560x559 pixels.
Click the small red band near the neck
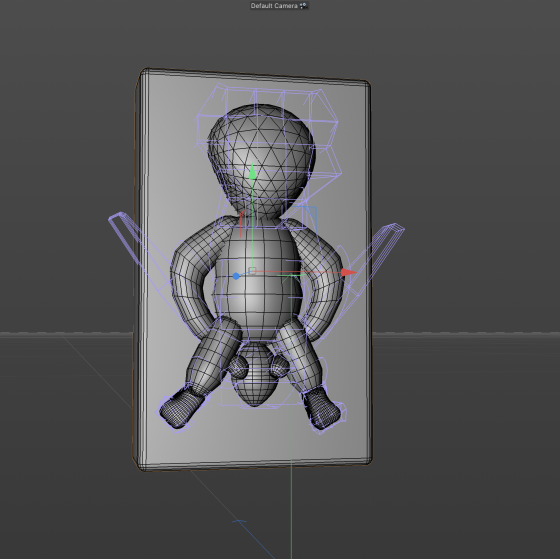241,224
